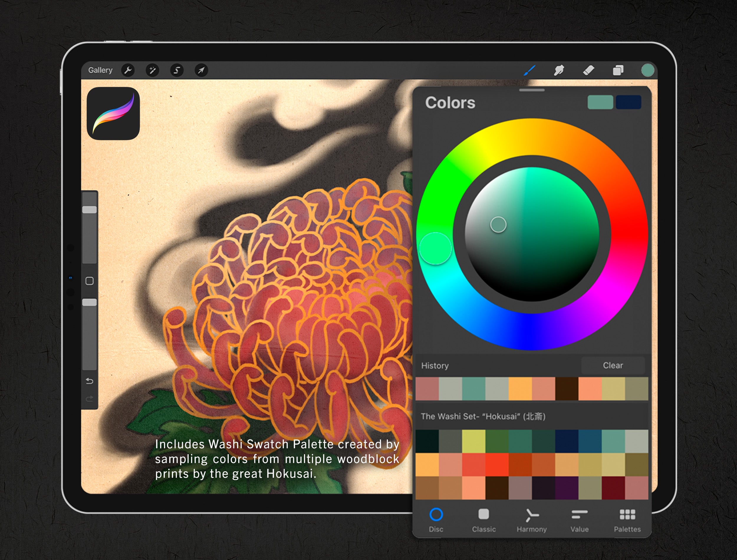Select the navy secondary color box
Screen dimensions: 737x560
pyautogui.click(x=628, y=102)
